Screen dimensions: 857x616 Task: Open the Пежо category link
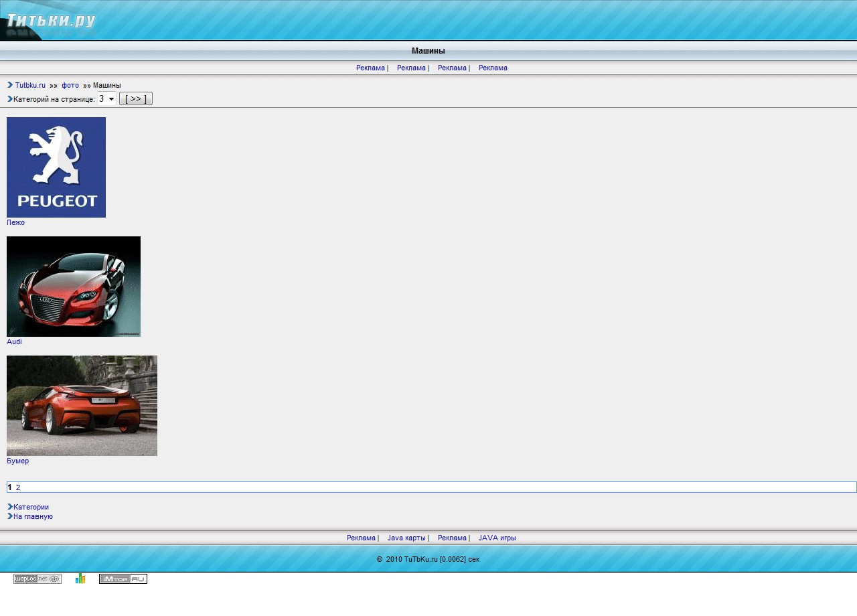point(15,222)
